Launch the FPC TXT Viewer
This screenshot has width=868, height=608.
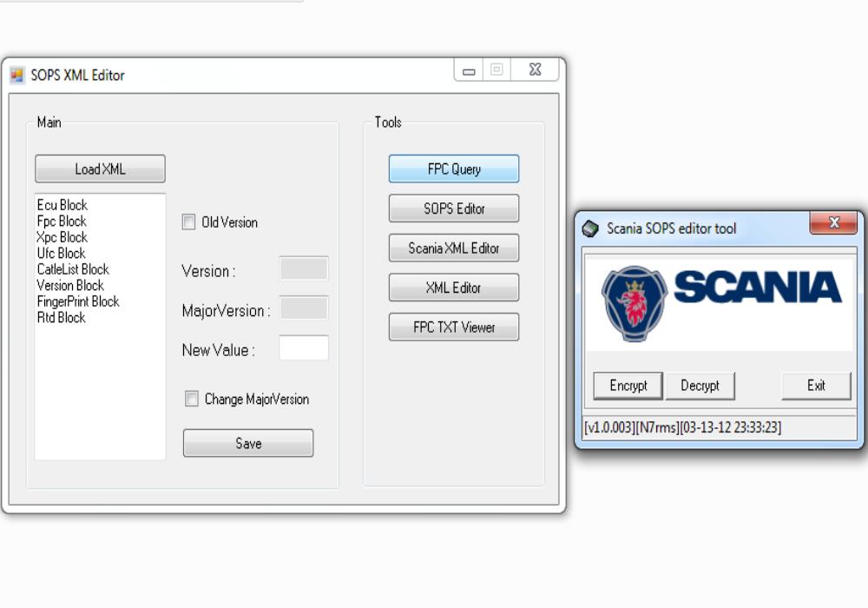point(453,327)
